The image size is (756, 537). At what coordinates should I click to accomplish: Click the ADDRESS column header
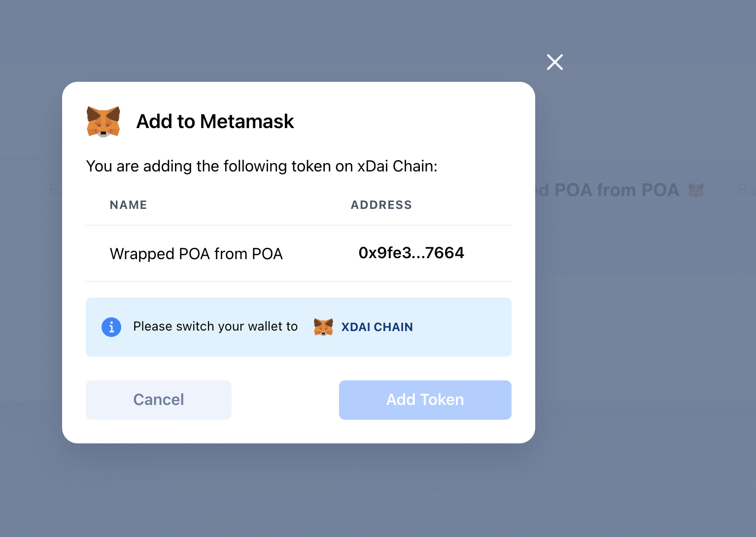tap(381, 205)
